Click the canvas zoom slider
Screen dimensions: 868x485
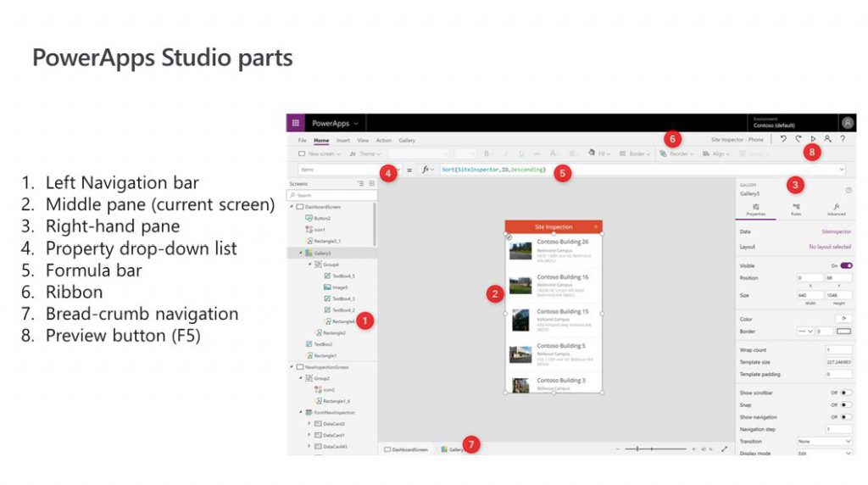[x=655, y=449]
